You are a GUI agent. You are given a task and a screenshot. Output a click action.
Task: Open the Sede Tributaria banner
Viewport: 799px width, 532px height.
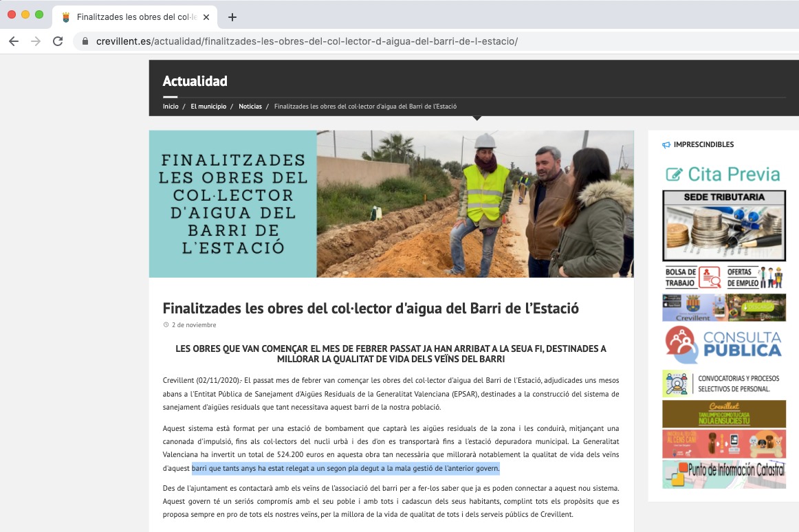[724, 225]
